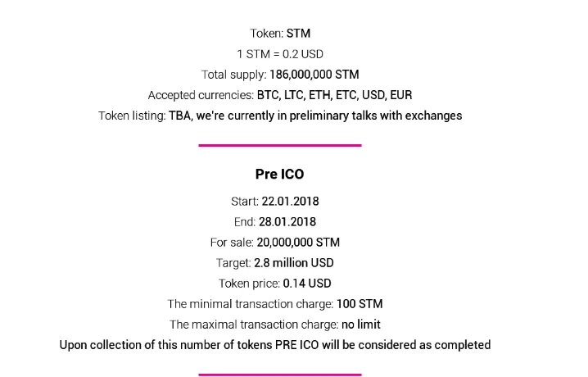
Task: Select the token name STM
Action: pyautogui.click(x=298, y=34)
